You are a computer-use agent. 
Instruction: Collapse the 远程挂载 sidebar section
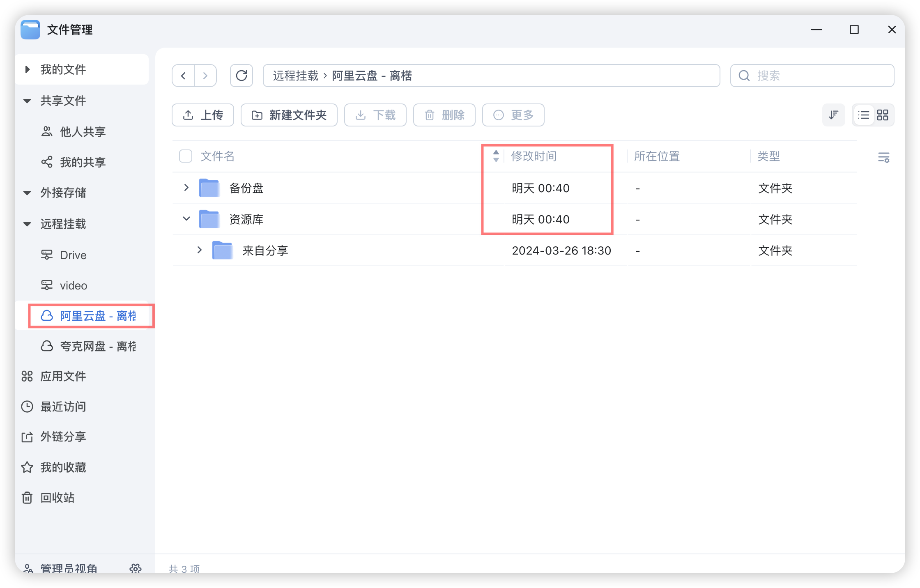[28, 224]
